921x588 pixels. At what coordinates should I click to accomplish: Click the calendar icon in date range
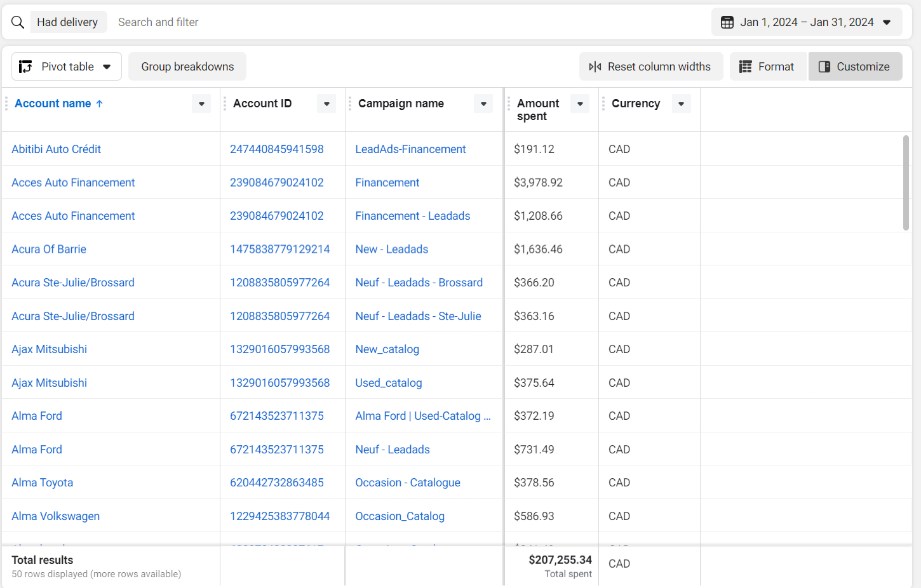click(x=727, y=22)
